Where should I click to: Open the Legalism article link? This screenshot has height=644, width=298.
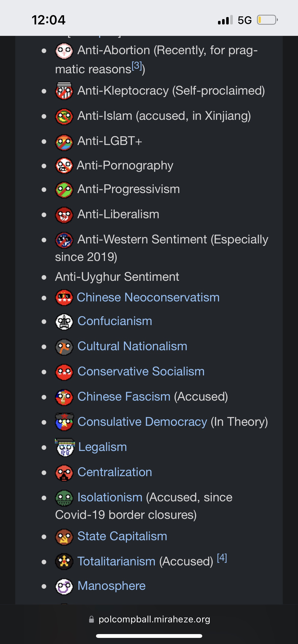[102, 447]
